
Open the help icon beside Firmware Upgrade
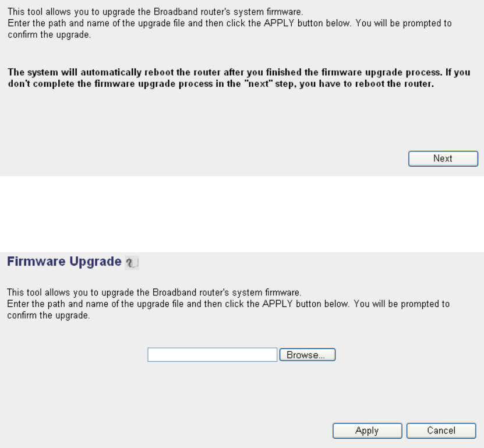[x=132, y=263]
